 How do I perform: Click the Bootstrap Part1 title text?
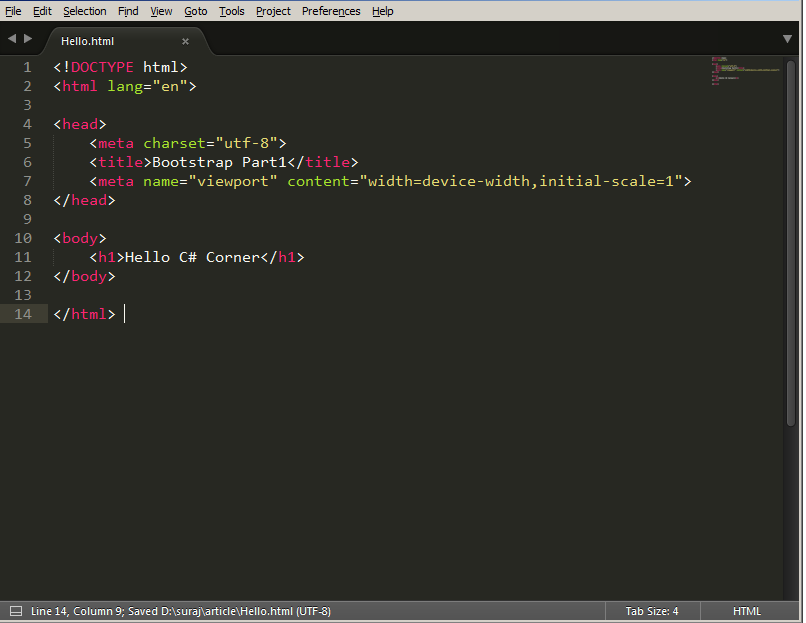219,162
